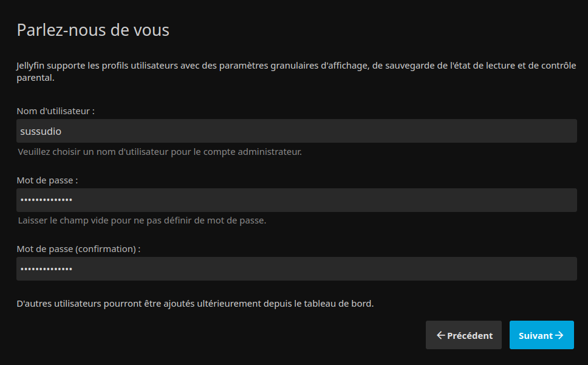This screenshot has height=365, width=588.
Task: Click the right arrow icon on Suivant
Action: click(559, 335)
